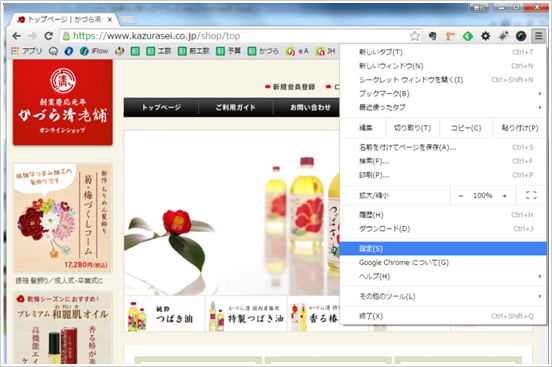Click the かづら清老舗 red logo
552x367 pixels.
pyautogui.click(x=63, y=102)
